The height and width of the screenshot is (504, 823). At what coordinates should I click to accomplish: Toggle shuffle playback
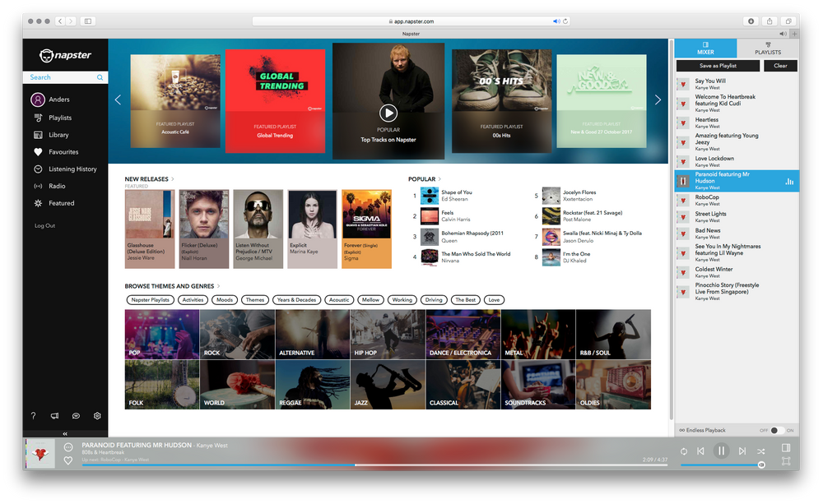761,451
